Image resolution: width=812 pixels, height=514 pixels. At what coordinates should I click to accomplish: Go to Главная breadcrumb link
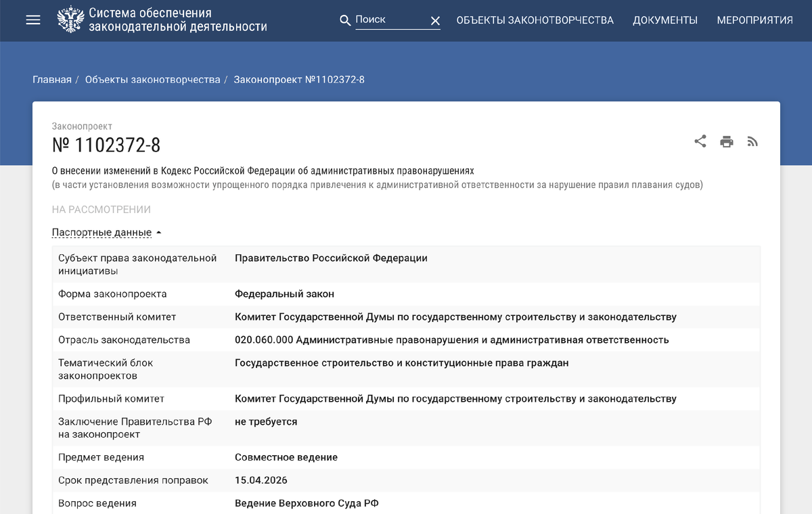52,80
